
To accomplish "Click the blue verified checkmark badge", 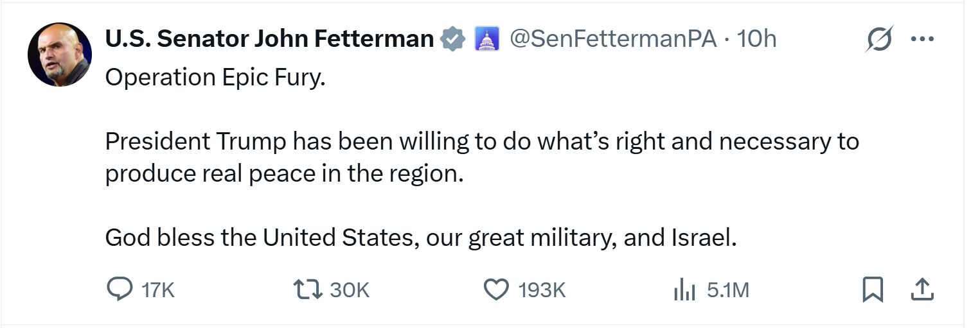I will [452, 40].
